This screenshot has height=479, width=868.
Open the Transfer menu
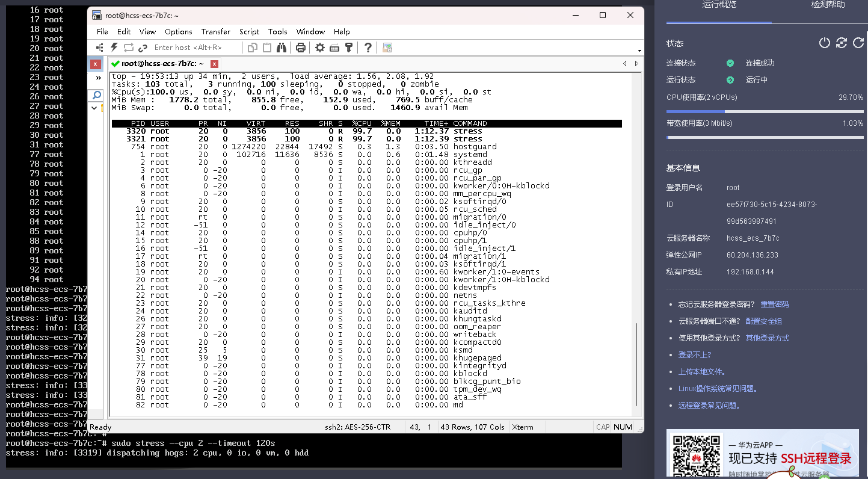coord(216,32)
